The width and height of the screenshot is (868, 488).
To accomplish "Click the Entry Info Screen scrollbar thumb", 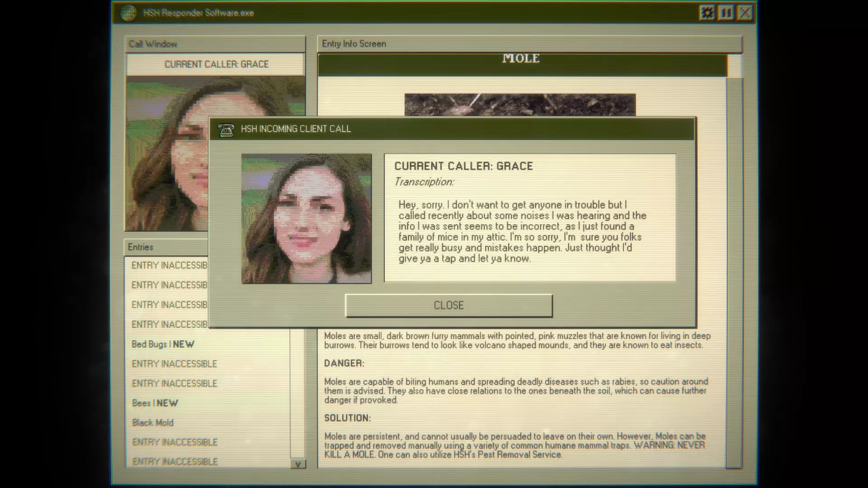I will coord(734,66).
